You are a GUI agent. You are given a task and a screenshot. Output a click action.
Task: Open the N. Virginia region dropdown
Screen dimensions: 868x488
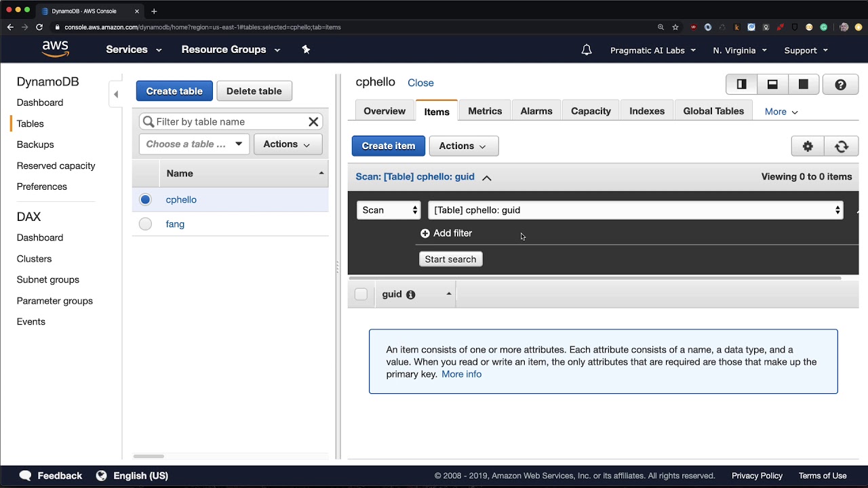pos(740,50)
